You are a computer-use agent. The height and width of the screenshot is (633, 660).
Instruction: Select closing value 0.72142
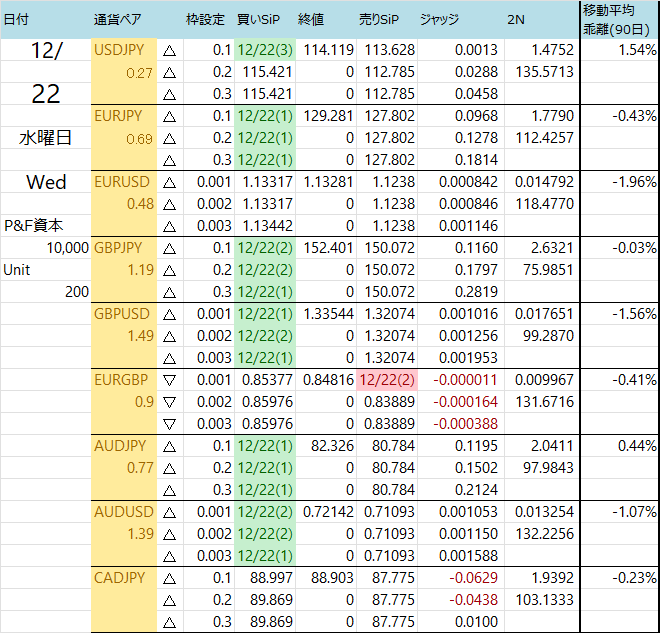click(328, 512)
